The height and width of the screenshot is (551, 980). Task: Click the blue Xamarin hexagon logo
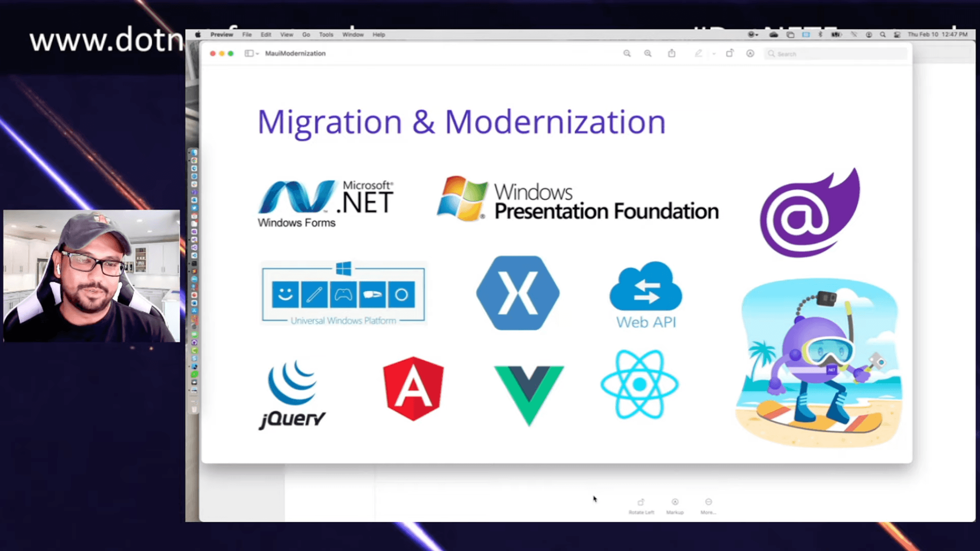[x=518, y=293]
